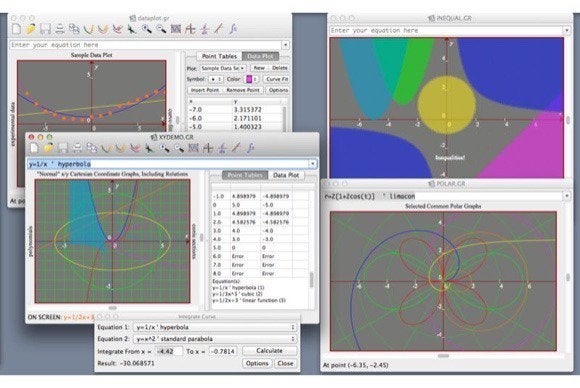Click integral function icon in XYDEMO.GR toolbar
Image resolution: width=580 pixels, height=388 pixels.
(251, 148)
